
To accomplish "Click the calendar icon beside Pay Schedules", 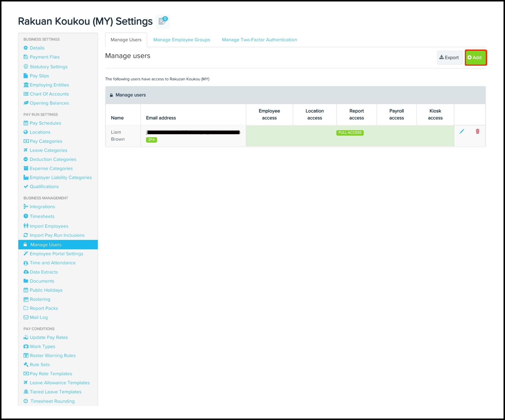I will tap(26, 123).
